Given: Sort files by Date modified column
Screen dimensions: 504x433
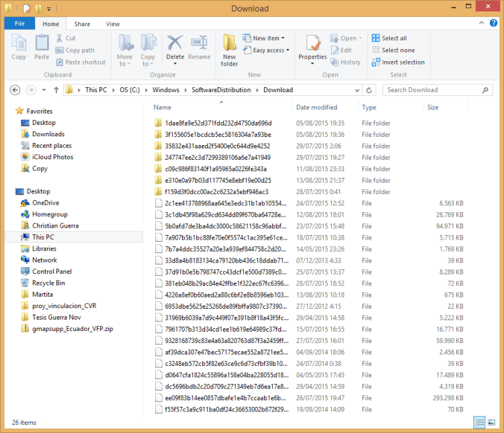Looking at the screenshot, I should 317,107.
